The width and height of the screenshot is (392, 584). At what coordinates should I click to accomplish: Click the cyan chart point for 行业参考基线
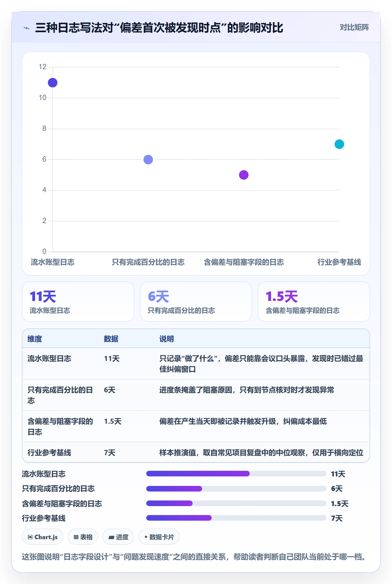[x=339, y=144]
